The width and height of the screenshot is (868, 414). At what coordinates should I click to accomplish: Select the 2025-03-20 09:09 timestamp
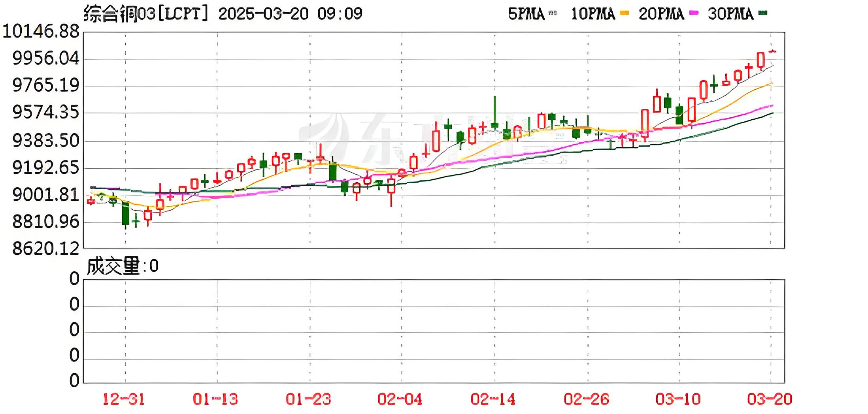[291, 14]
